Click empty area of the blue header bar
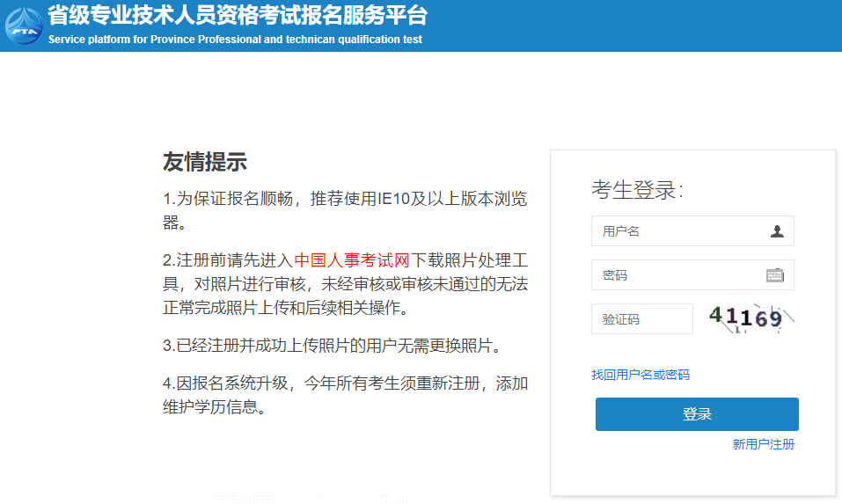Viewport: 842px width, 504px height. 633,26
